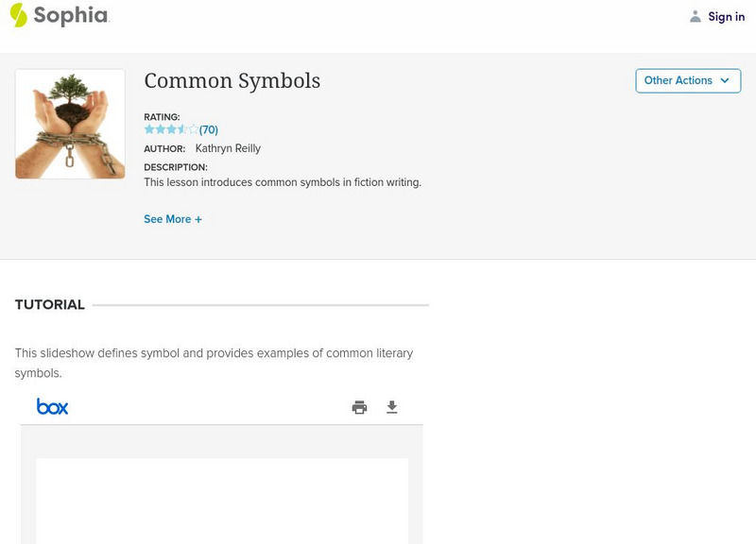Click the first rating star
This screenshot has height=544, width=756.
click(149, 129)
